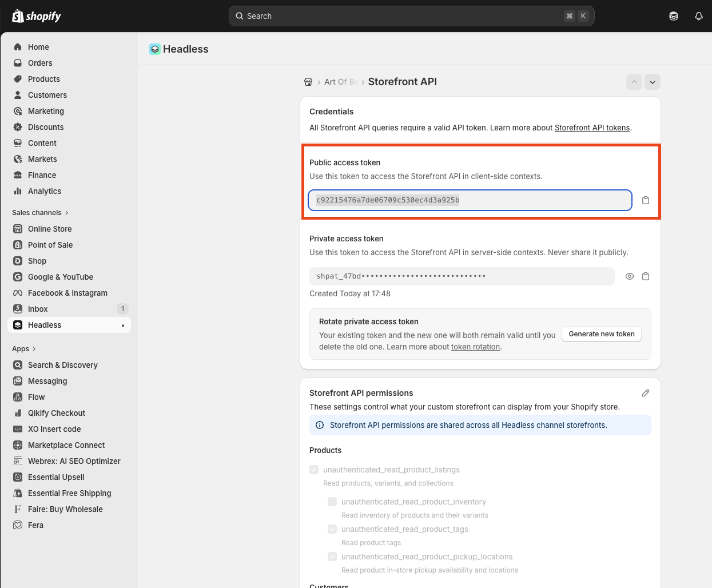Open the Storefront API tokens link
712x588 pixels.
[592, 128]
